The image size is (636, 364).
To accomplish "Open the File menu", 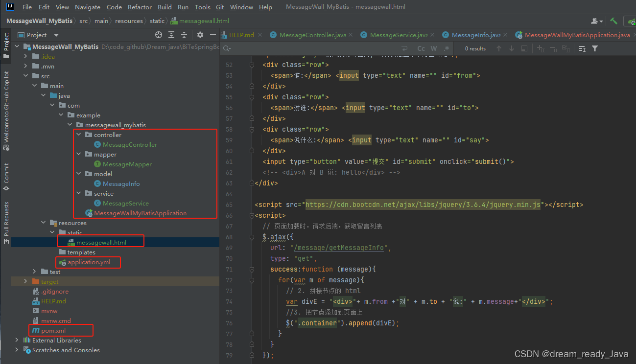I will click(x=27, y=7).
